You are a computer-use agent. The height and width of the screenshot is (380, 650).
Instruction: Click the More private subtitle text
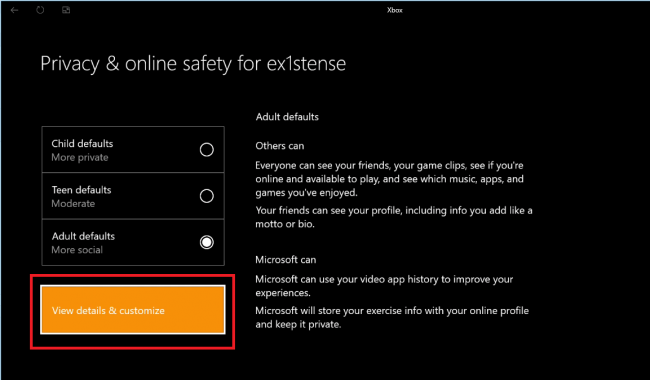80,157
